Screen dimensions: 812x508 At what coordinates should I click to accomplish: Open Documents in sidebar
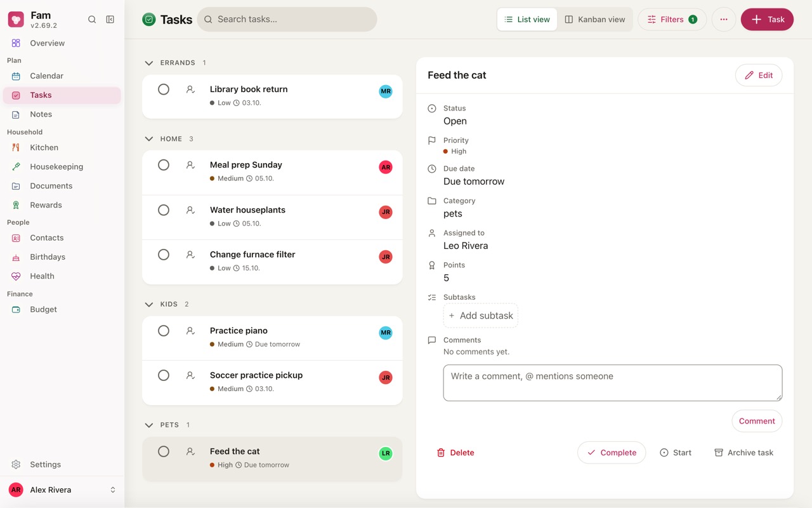[x=62, y=186]
